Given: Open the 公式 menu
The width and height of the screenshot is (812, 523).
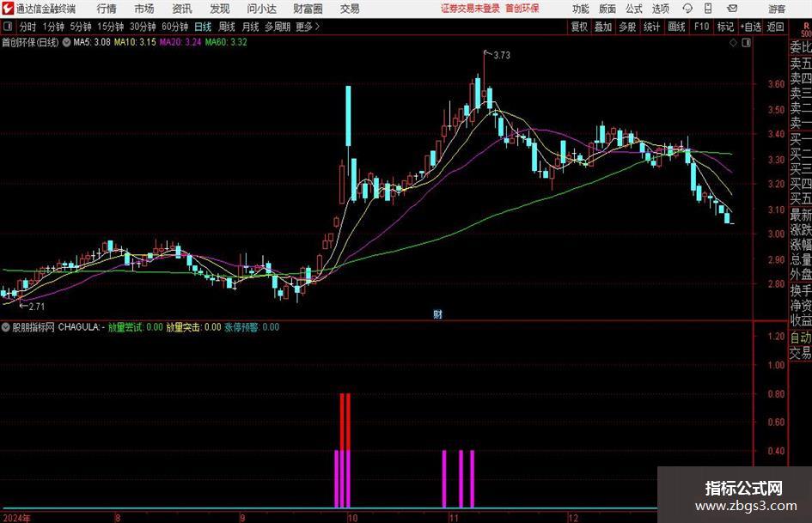Looking at the screenshot, I should [x=634, y=9].
